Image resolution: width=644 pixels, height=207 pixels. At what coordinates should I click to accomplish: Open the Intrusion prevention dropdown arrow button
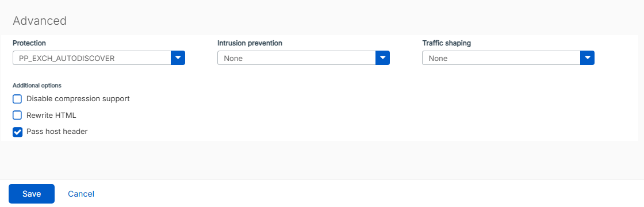pyautogui.click(x=382, y=58)
